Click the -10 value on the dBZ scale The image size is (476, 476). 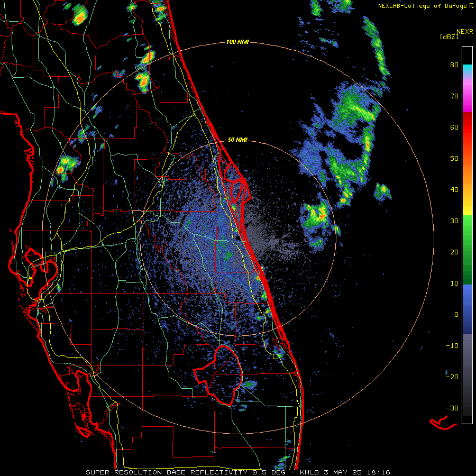(452, 345)
